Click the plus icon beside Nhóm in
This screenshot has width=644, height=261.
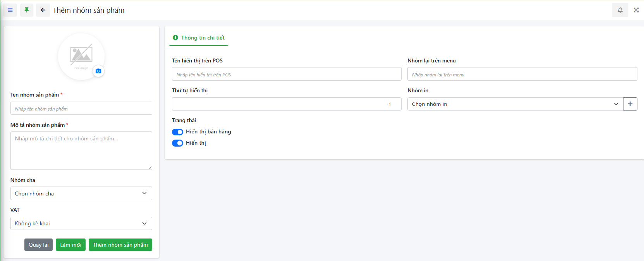pos(630,104)
